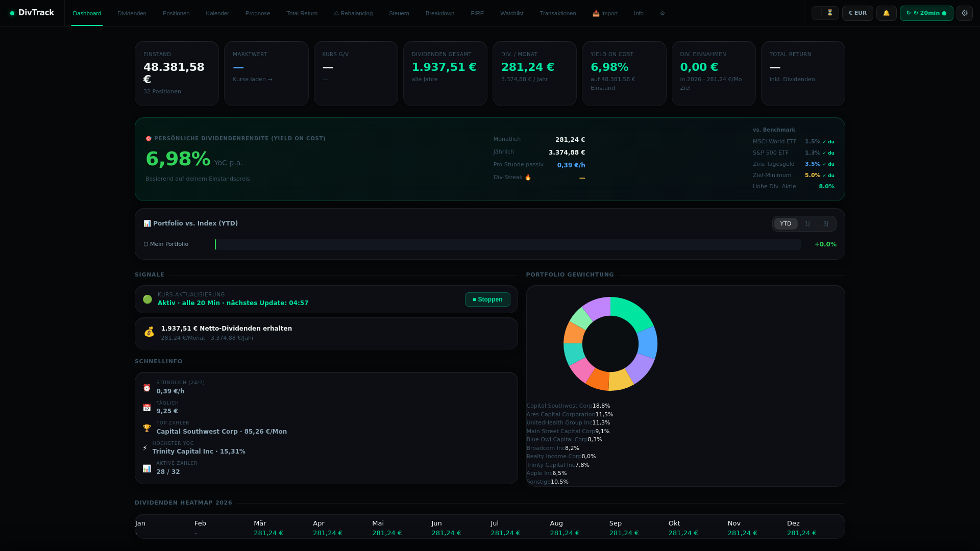Open the Rebalancing tab
980x551 pixels.
pos(353,13)
